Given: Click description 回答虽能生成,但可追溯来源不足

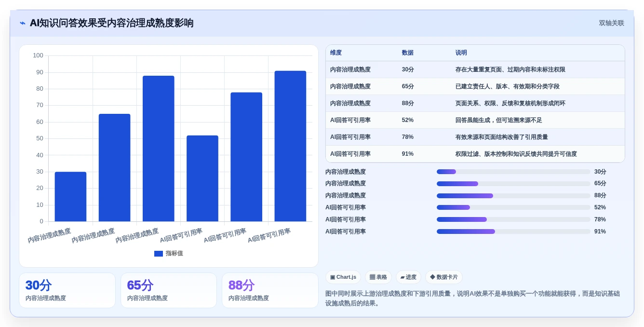Looking at the screenshot, I should 499,121.
